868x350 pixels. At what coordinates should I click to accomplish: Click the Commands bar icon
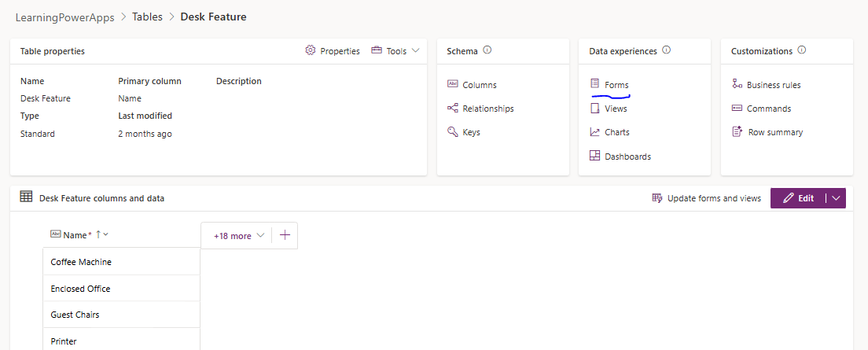737,108
